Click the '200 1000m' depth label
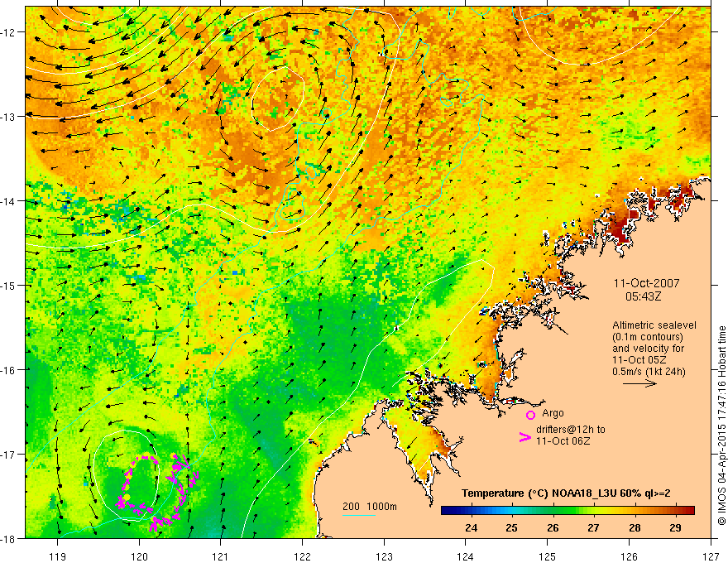The width and height of the screenshot is (728, 563). 370,507
